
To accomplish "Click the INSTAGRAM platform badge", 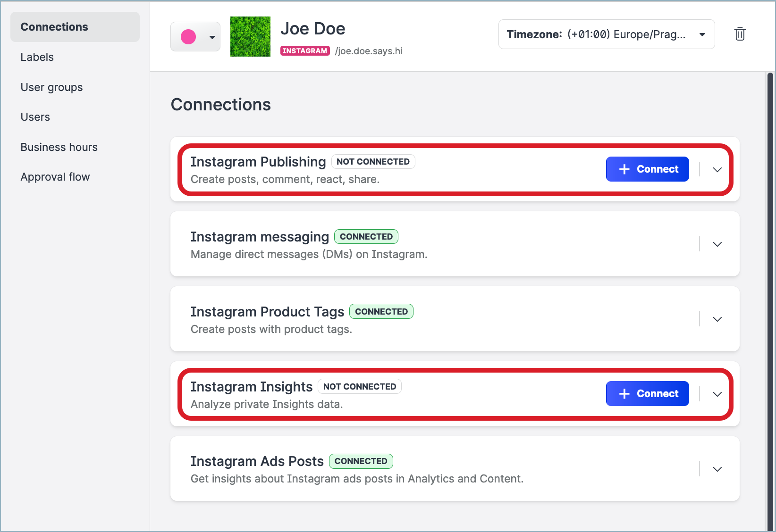I will point(305,51).
